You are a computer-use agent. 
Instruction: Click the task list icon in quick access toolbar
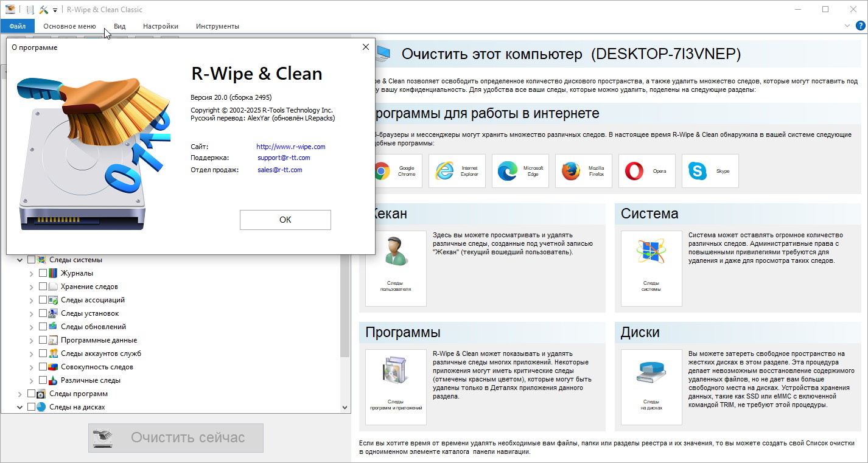[30, 9]
